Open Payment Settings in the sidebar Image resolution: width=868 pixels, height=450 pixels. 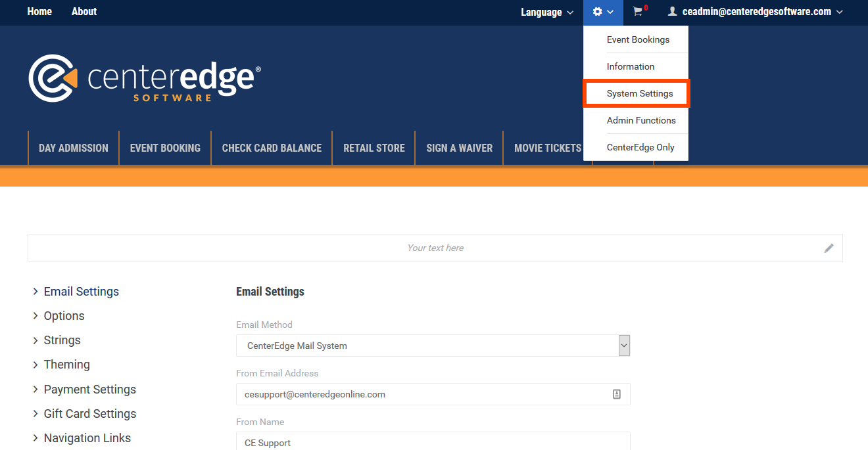click(x=90, y=390)
